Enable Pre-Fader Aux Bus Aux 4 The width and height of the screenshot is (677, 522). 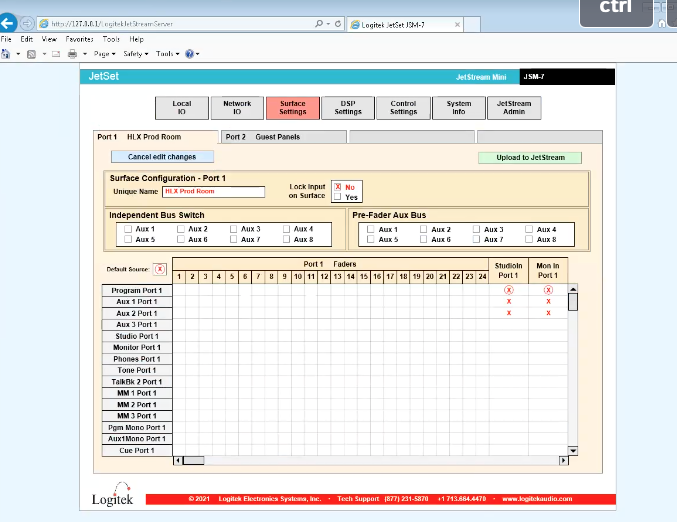(x=529, y=229)
